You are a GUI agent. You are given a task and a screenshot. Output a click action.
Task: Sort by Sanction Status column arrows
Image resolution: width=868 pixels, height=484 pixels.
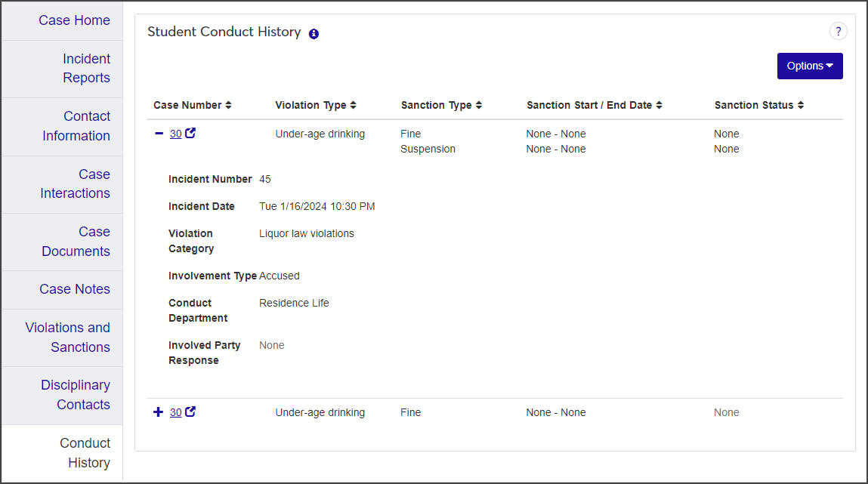coord(800,106)
